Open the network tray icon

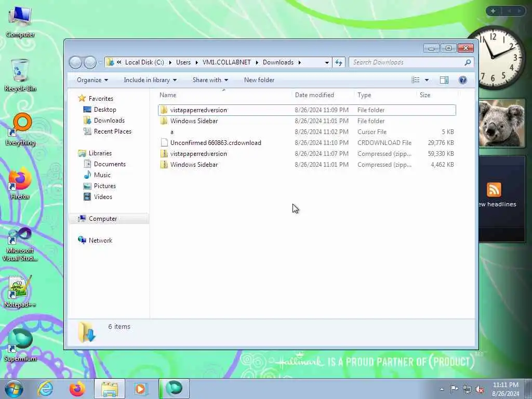point(467,389)
